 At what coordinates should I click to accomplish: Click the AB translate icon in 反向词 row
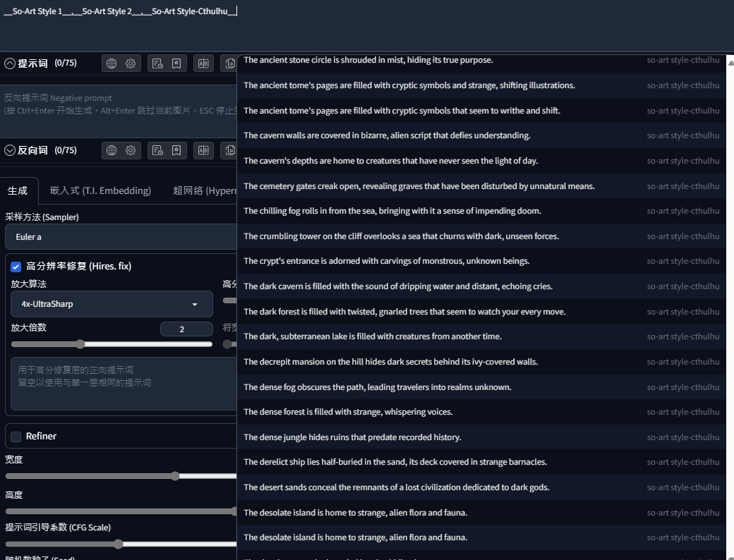pos(204,150)
